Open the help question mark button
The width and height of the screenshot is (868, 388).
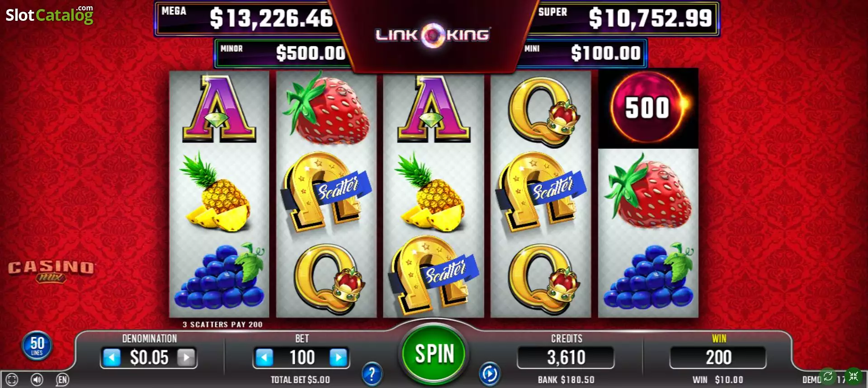(x=372, y=374)
